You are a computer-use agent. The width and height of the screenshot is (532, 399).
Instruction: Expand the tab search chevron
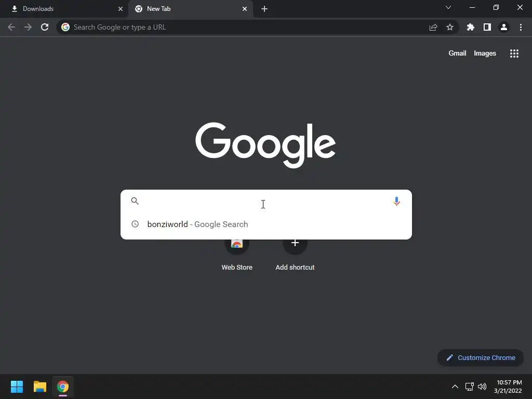pos(448,7)
